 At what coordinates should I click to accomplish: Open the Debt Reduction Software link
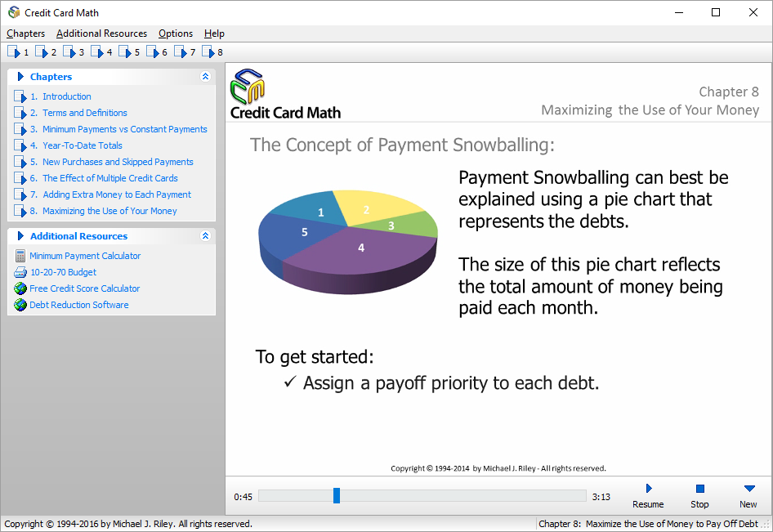(x=79, y=305)
